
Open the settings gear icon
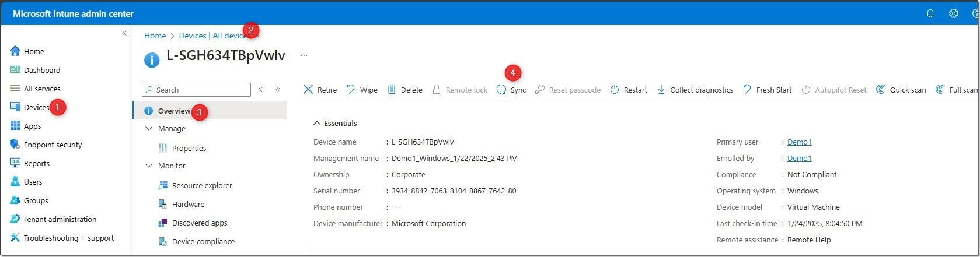(954, 13)
